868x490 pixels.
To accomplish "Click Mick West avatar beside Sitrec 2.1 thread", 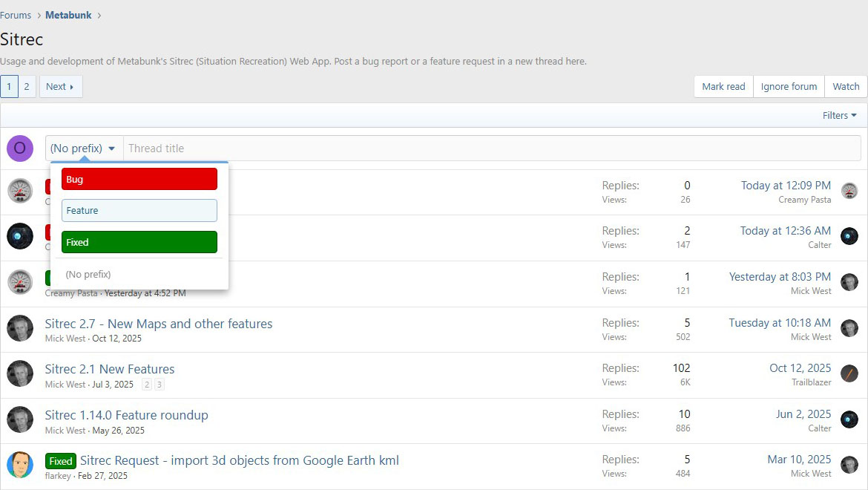I will 20,373.
